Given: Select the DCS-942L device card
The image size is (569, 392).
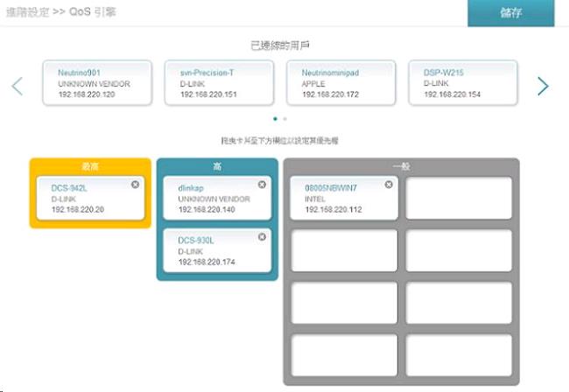Looking at the screenshot, I should tap(90, 198).
